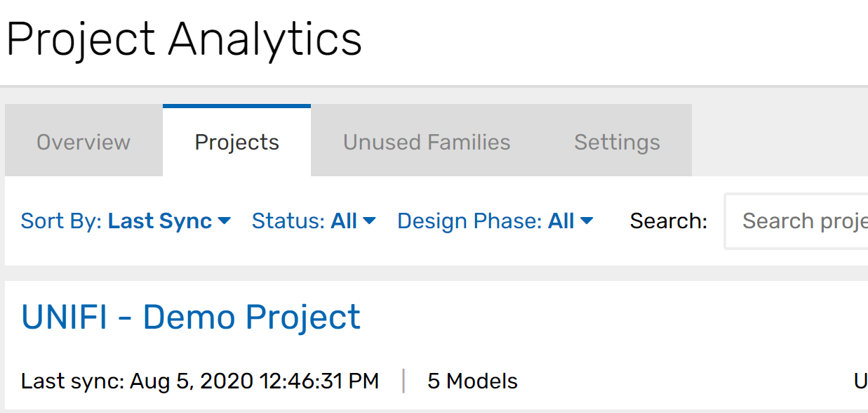
Task: Click the divider before 5 Models
Action: pos(403,381)
